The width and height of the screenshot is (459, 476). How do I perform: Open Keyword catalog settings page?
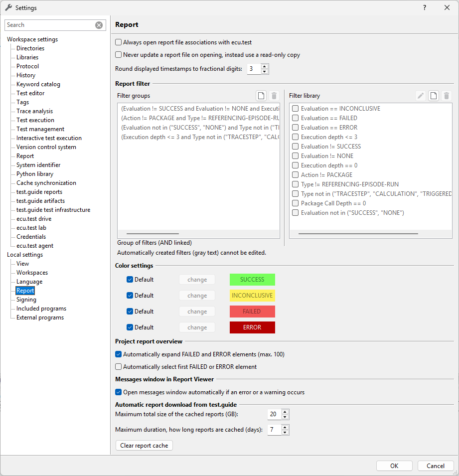(x=38, y=84)
